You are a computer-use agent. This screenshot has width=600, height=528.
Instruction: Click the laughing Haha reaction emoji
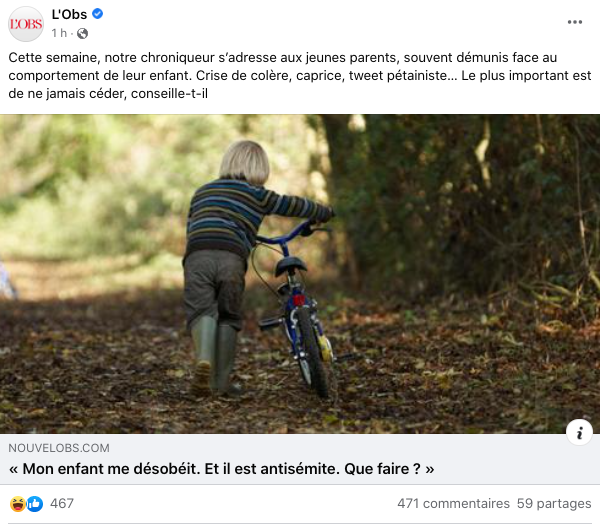point(18,504)
